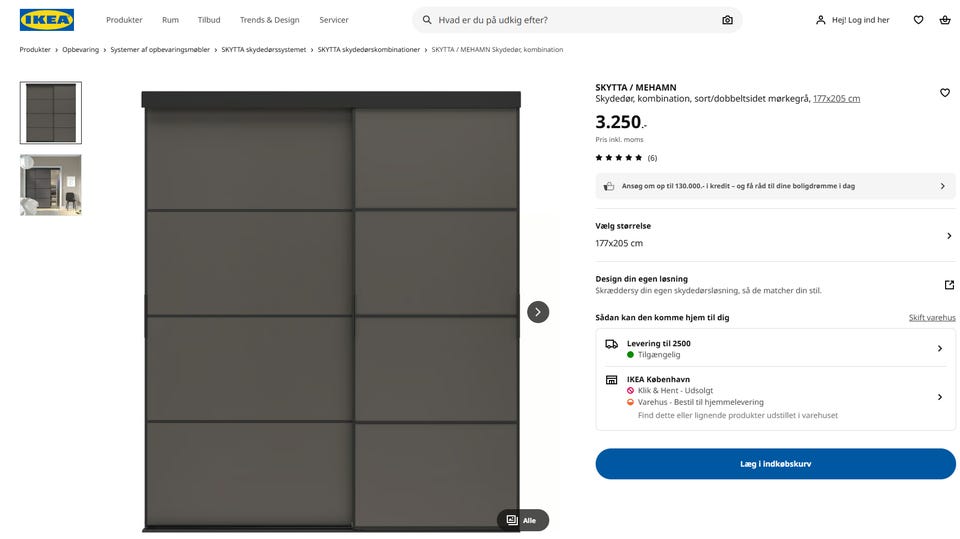Open the favorites heart in header
This screenshot has width=960, height=539.
pyautogui.click(x=918, y=20)
